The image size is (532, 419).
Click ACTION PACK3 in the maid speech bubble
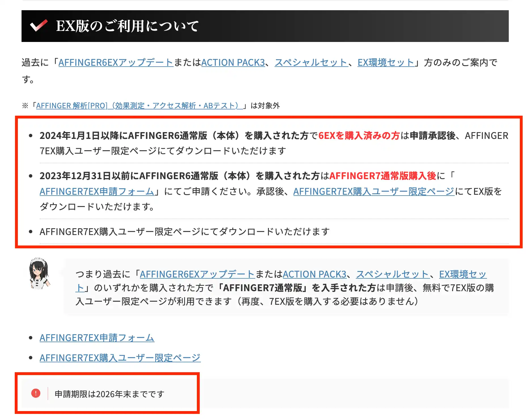click(315, 274)
